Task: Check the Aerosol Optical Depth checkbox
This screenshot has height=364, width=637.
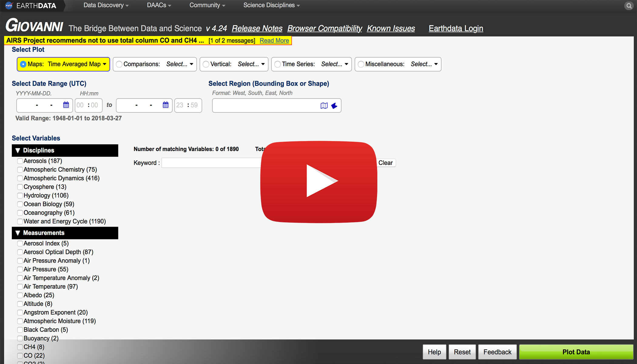Action: 20,252
